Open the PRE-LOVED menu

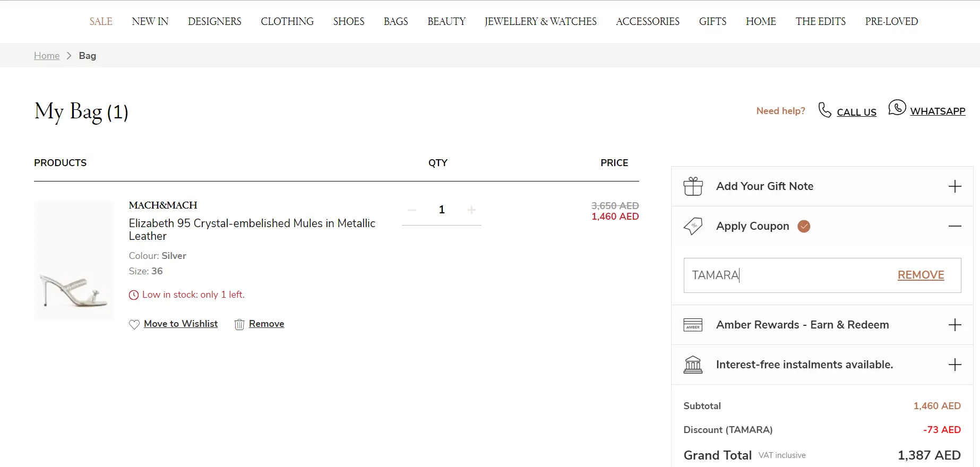point(891,21)
